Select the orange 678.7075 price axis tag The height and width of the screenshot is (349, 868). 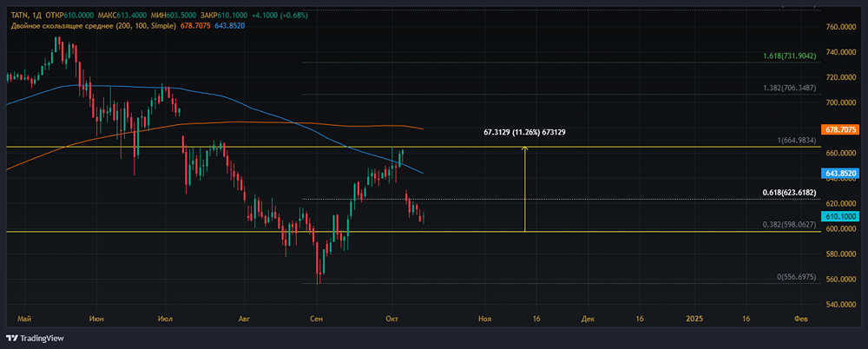coord(841,129)
